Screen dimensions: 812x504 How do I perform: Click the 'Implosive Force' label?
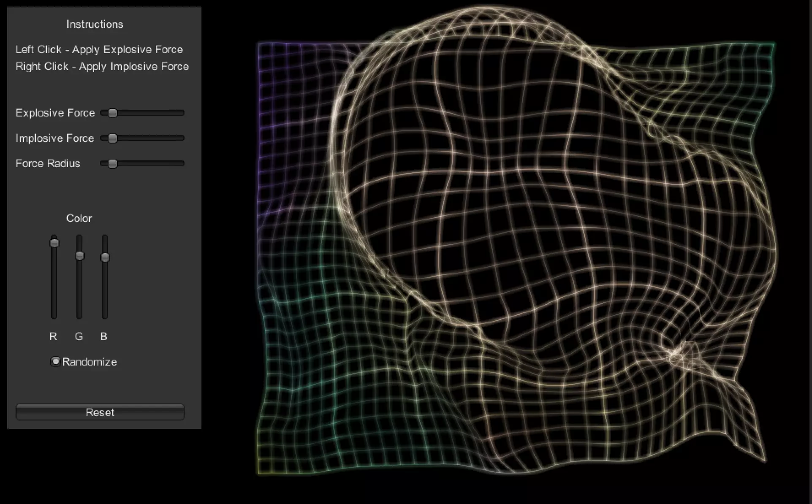[55, 138]
